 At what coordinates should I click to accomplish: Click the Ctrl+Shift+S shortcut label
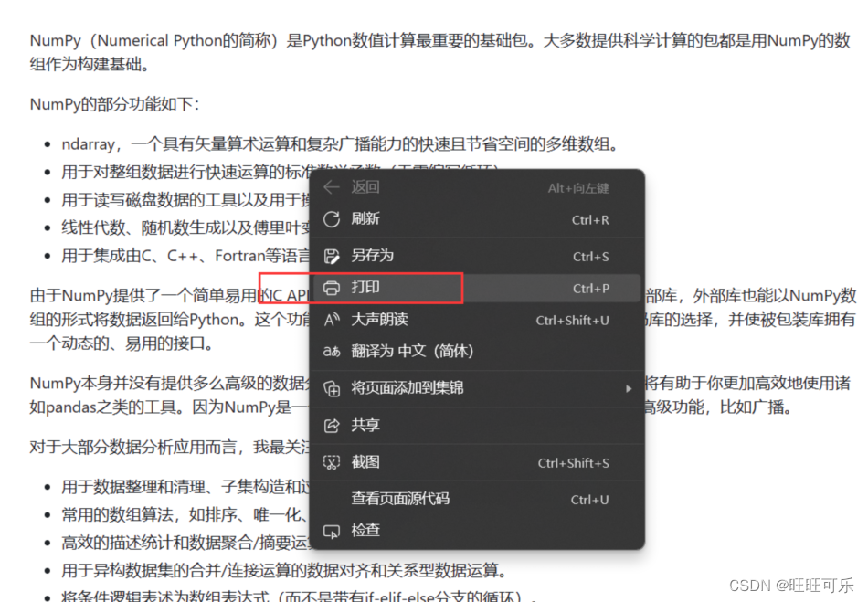tap(573, 463)
